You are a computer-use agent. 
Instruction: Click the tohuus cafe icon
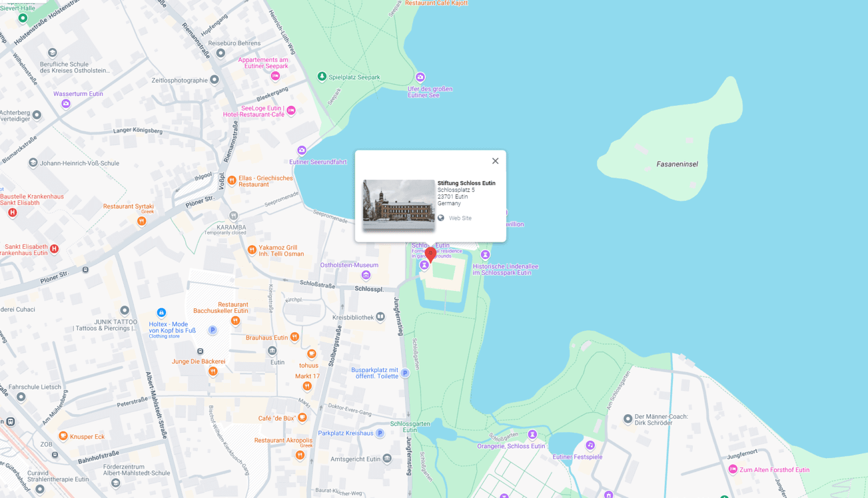coord(311,353)
